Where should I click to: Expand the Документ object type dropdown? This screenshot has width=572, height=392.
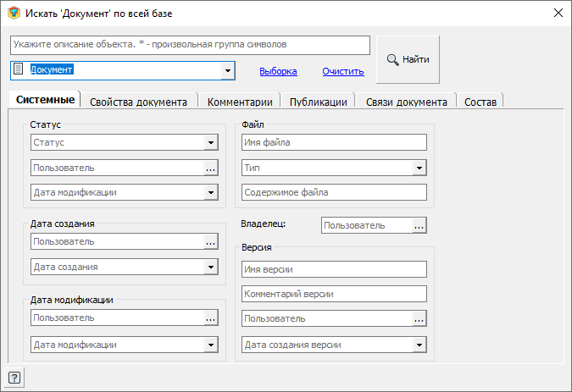[x=227, y=71]
